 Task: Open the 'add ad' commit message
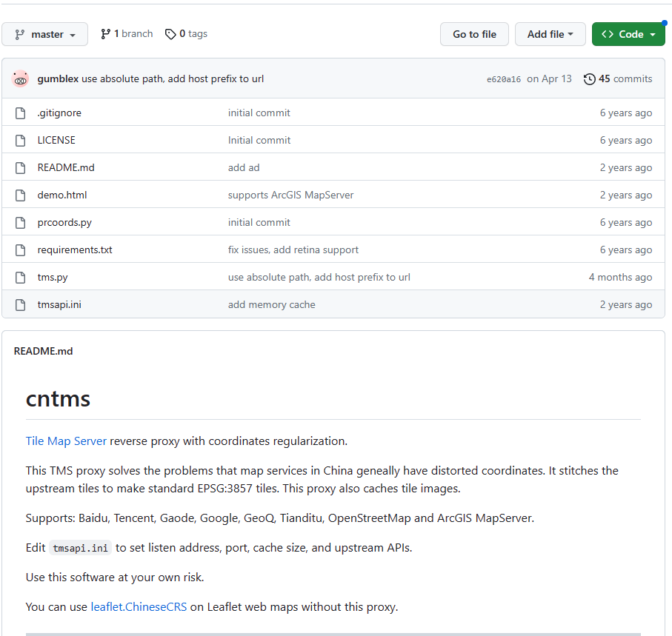(x=244, y=167)
